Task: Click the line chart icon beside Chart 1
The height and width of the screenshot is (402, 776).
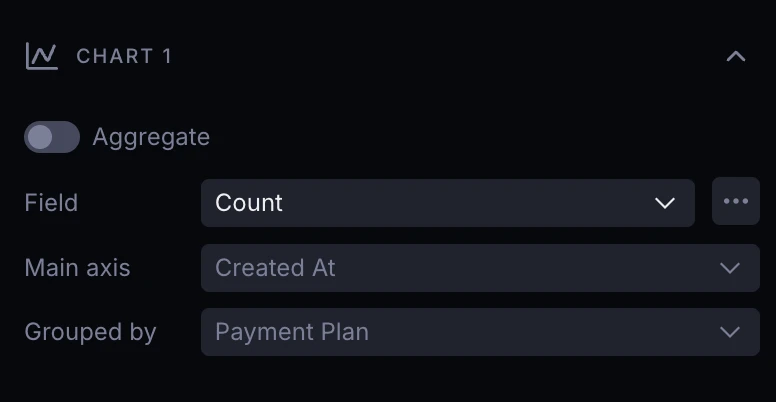Action: [41, 56]
